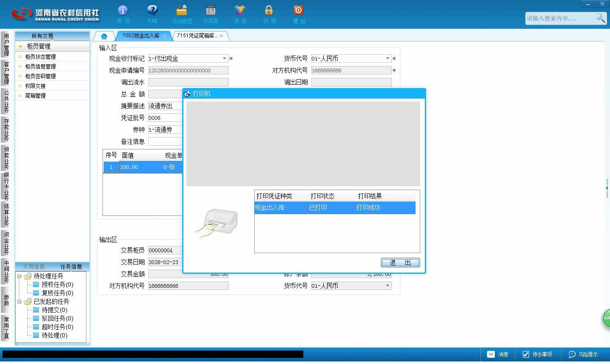The height and width of the screenshot is (364, 610).
Task: Expand the right side panel arrow
Action: pyautogui.click(x=607, y=188)
